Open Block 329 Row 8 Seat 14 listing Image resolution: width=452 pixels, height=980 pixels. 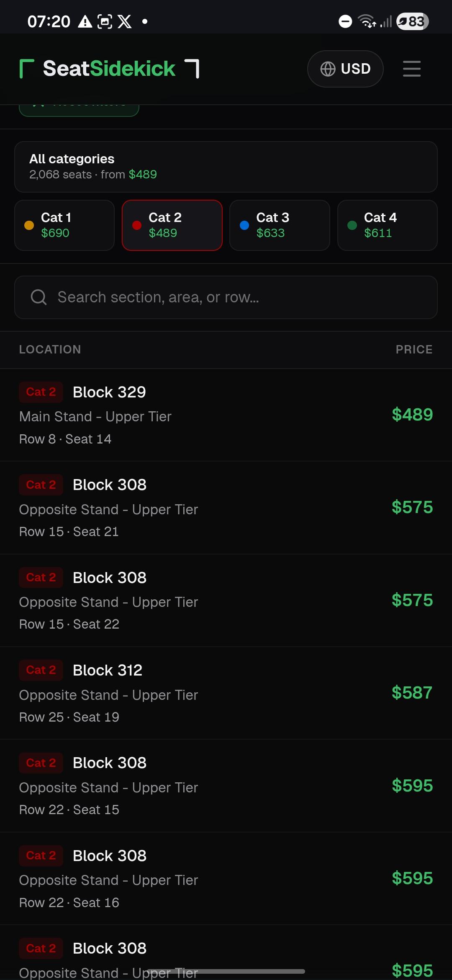(x=226, y=415)
